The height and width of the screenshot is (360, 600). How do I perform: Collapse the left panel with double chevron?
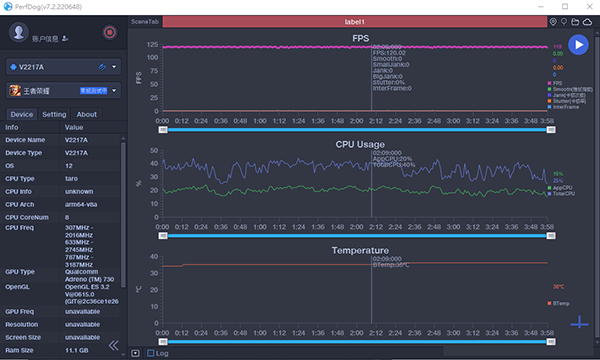coord(114,345)
